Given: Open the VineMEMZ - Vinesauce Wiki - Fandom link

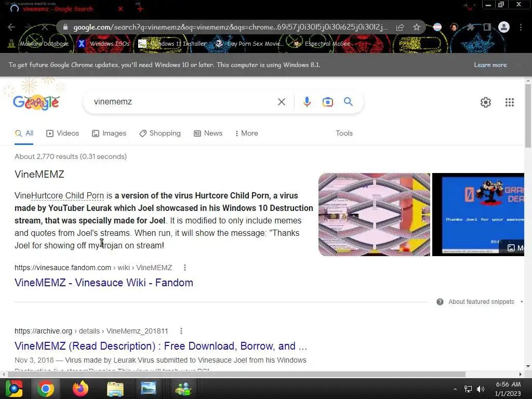Looking at the screenshot, I should coord(104,283).
